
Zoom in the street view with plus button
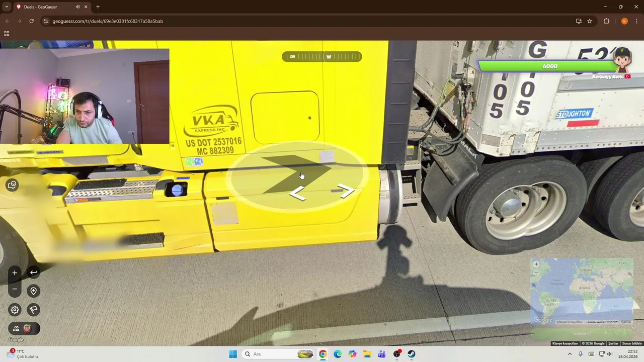pyautogui.click(x=15, y=273)
